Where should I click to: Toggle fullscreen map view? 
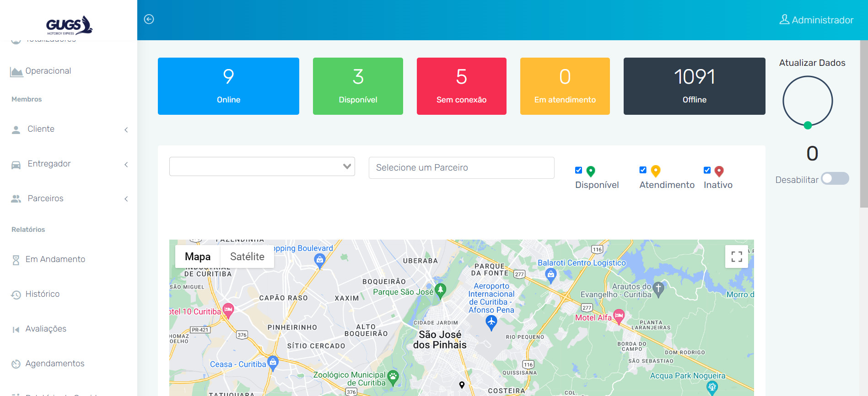click(736, 257)
